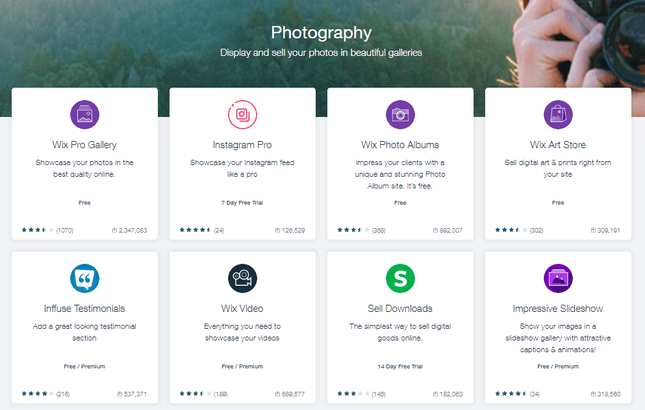645x410 pixels.
Task: Click the star rating on Wix Photo Albums
Action: pyautogui.click(x=354, y=230)
